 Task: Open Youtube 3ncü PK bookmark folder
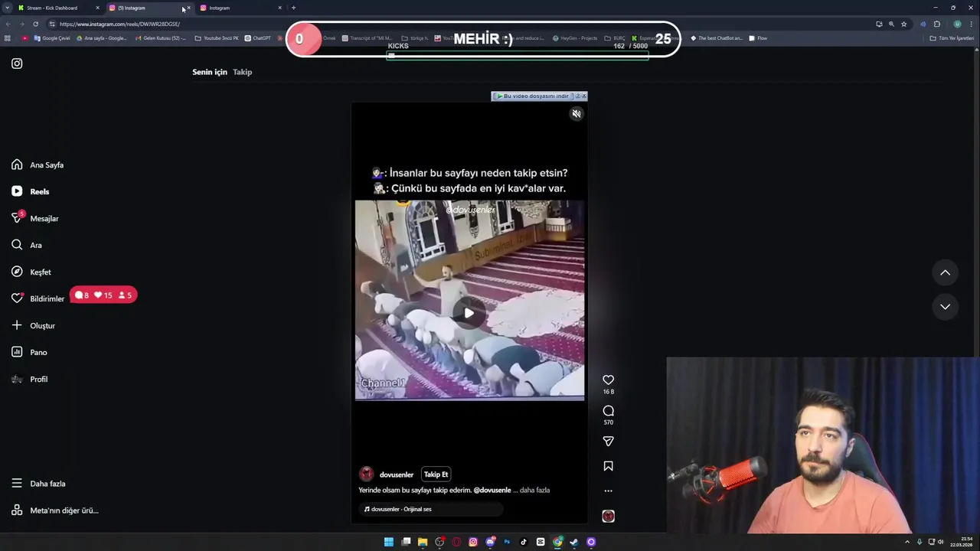point(217,38)
